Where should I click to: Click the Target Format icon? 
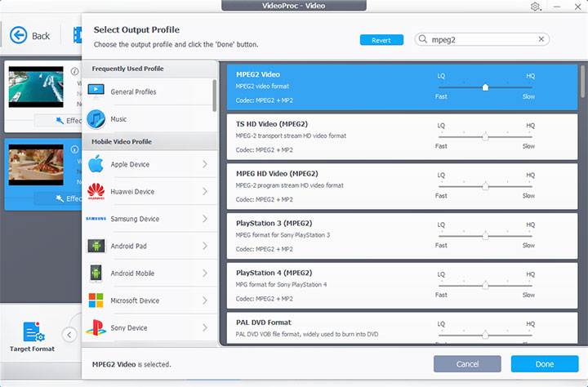pyautogui.click(x=33, y=331)
